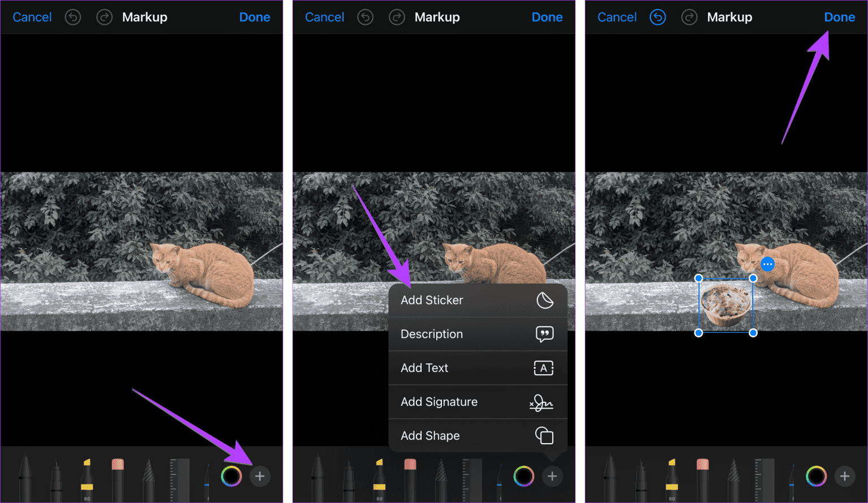
Task: Tap the cat photo in first Markup screen
Action: click(141, 251)
